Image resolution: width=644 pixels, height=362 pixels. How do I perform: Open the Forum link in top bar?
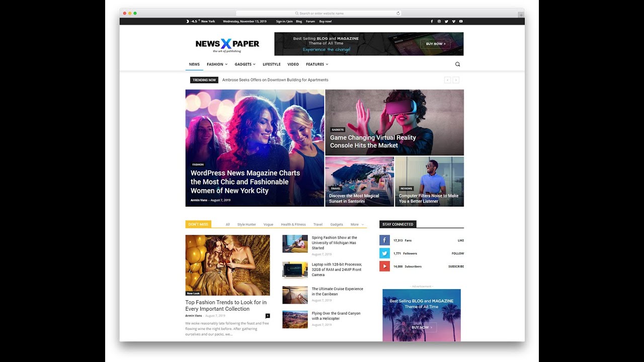[310, 22]
